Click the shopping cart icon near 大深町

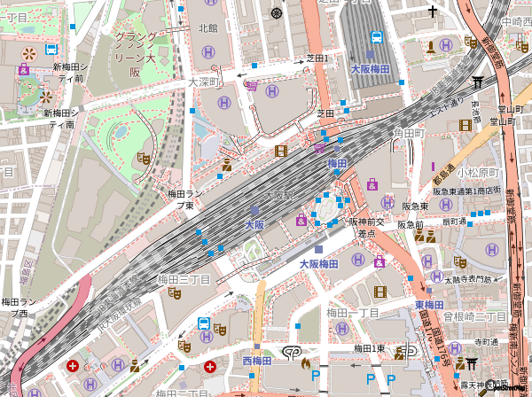tap(253, 86)
